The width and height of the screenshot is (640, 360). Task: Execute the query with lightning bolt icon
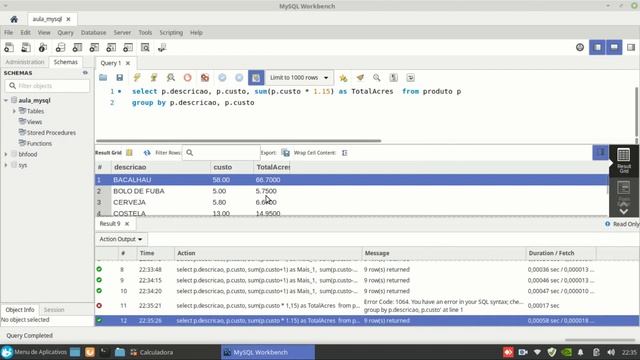(x=137, y=78)
